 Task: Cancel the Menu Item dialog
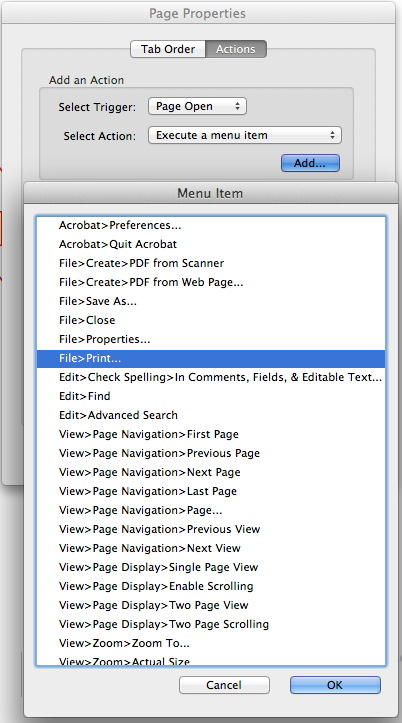pos(224,685)
